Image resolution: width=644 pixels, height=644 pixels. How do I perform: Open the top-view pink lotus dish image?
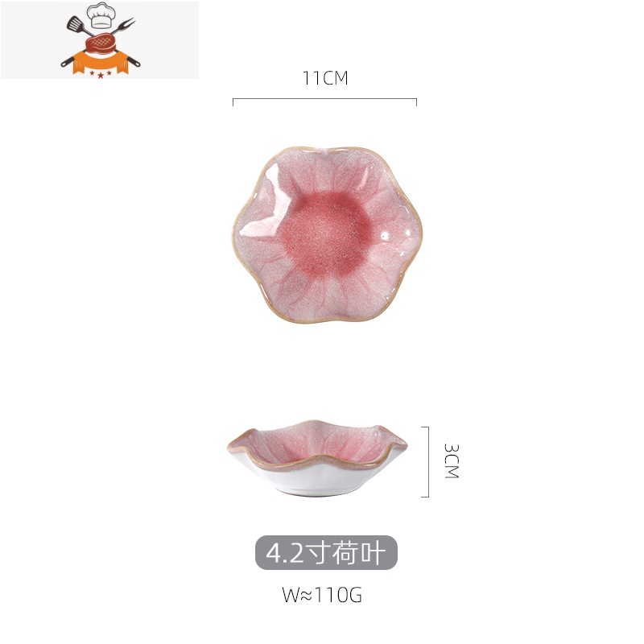[327, 234]
